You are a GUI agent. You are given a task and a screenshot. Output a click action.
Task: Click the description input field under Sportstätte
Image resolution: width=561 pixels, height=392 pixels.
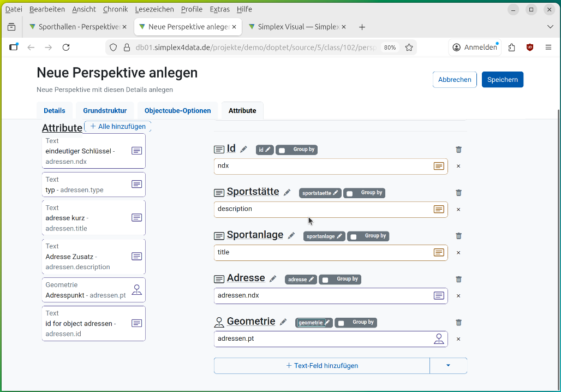point(322,209)
